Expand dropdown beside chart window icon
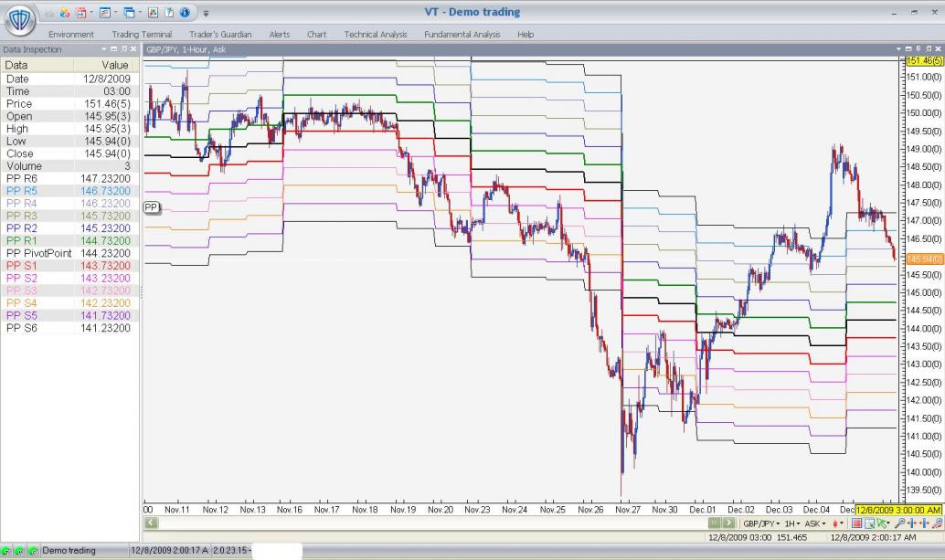The image size is (945, 560). coord(116,12)
